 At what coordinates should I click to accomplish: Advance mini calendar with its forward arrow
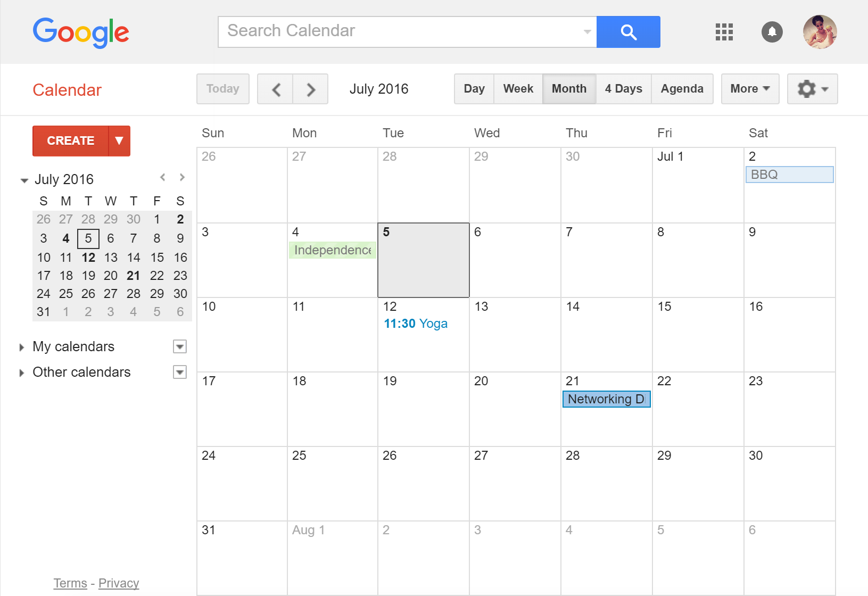pyautogui.click(x=182, y=177)
